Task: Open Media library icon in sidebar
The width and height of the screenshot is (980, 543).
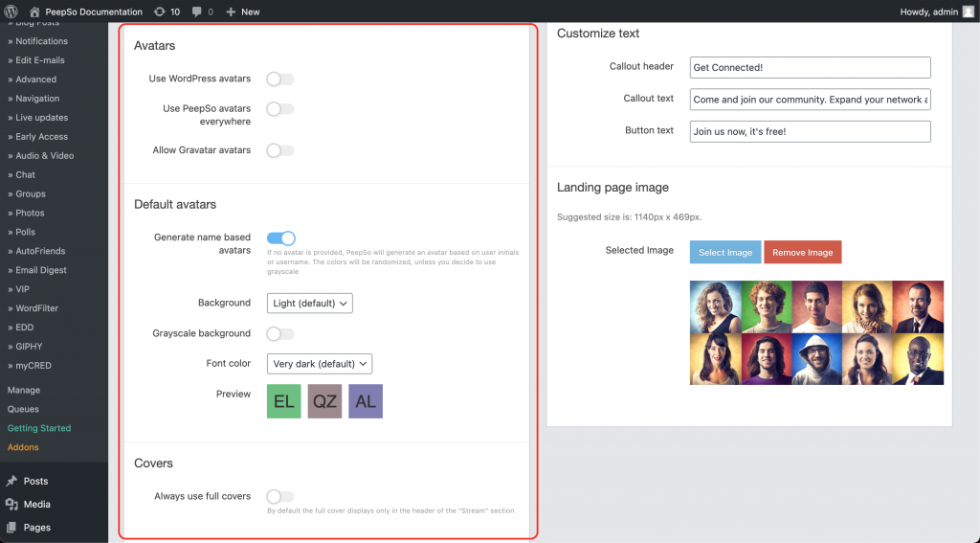Action: 11,504
